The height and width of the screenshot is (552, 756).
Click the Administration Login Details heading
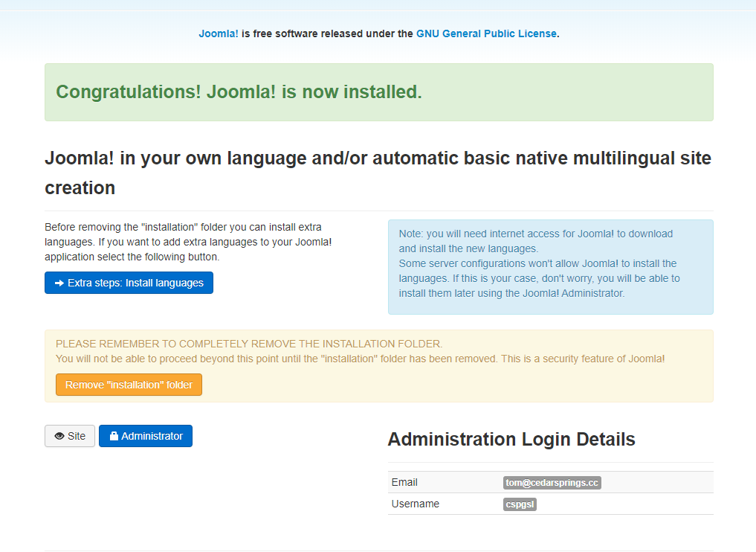tap(511, 439)
